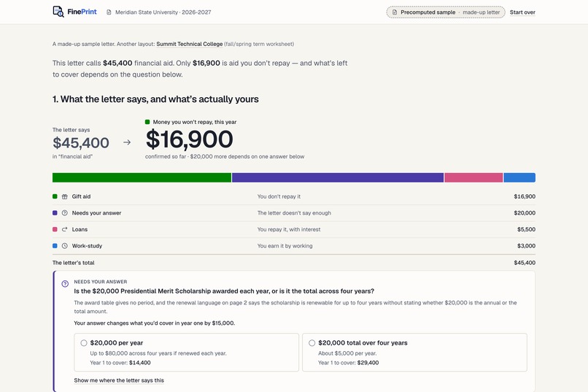Click the document icon beside Meridian State University
This screenshot has height=392, width=588.
point(109,12)
